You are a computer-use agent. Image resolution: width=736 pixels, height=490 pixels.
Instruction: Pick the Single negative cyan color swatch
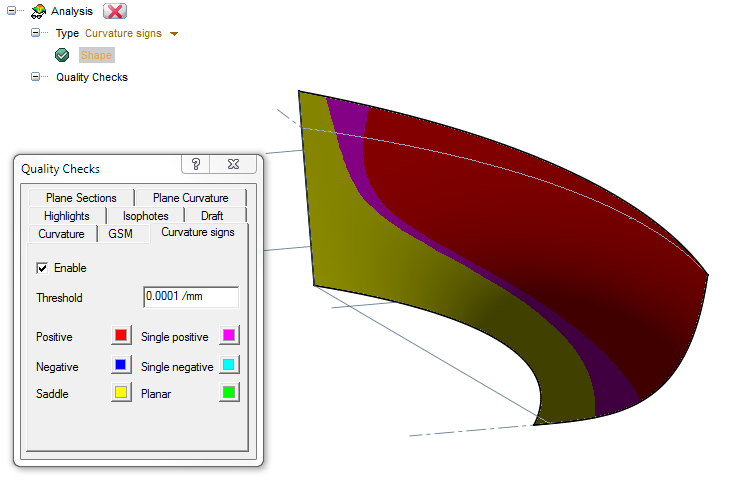(229, 365)
